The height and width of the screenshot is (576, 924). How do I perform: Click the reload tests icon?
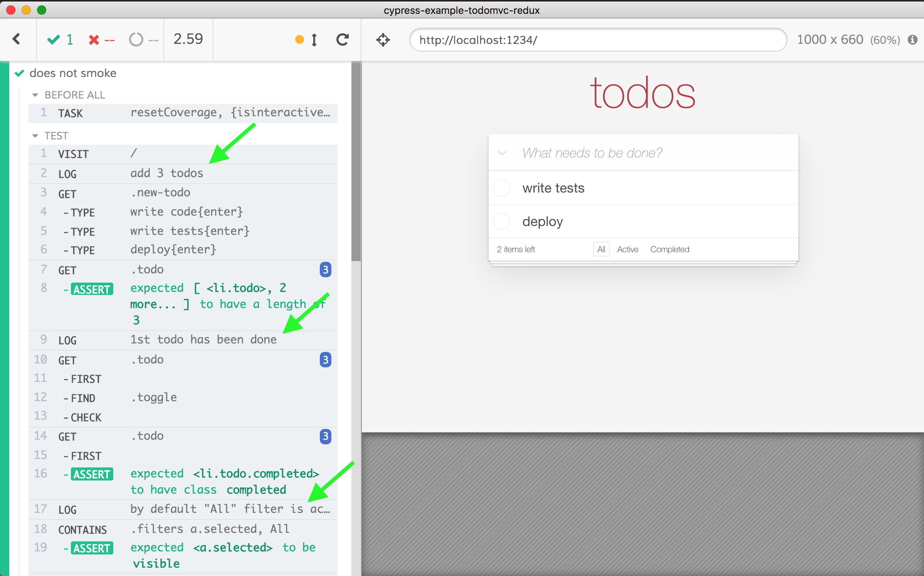coord(342,40)
